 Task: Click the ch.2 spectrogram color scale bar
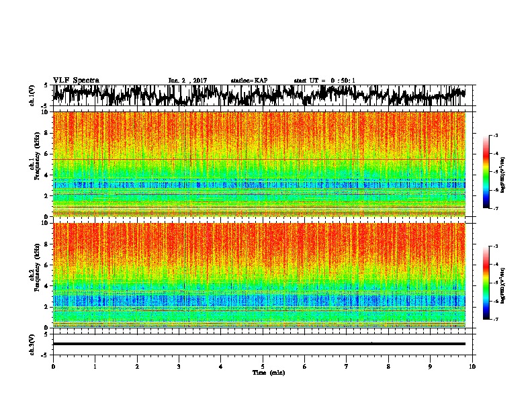(x=486, y=283)
